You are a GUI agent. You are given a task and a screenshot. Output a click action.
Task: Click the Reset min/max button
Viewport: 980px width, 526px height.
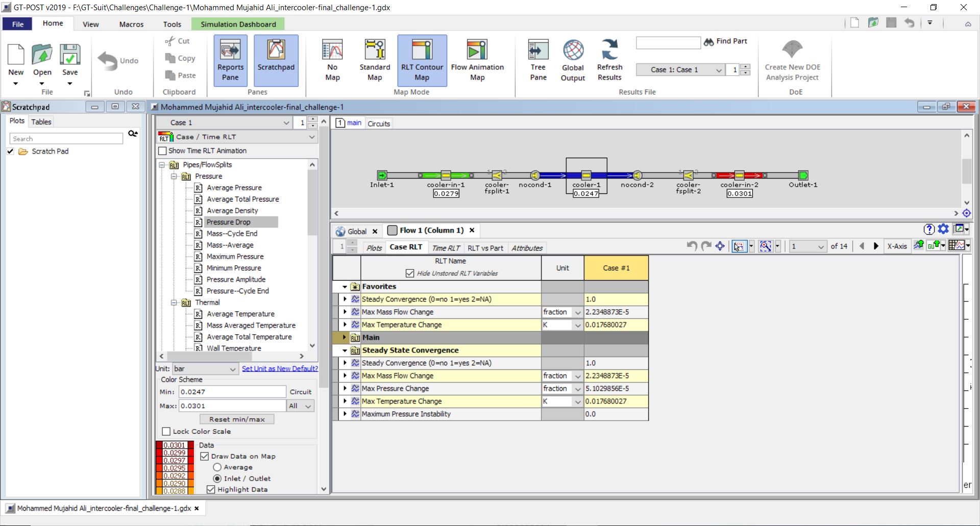[236, 419]
